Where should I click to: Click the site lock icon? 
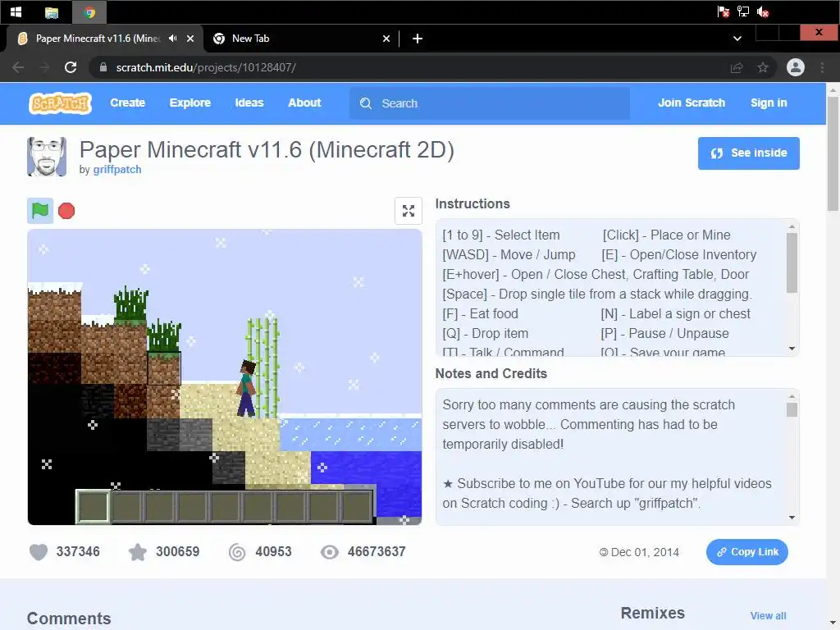click(103, 67)
